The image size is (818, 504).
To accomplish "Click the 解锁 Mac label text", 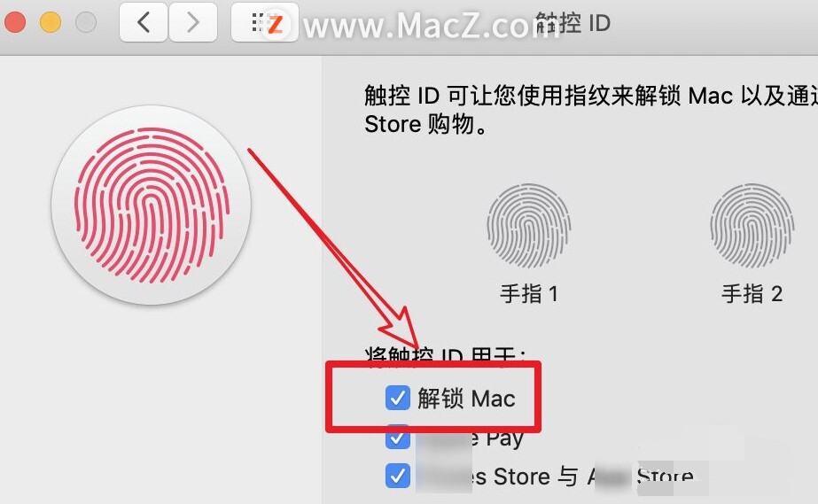I will (466, 399).
